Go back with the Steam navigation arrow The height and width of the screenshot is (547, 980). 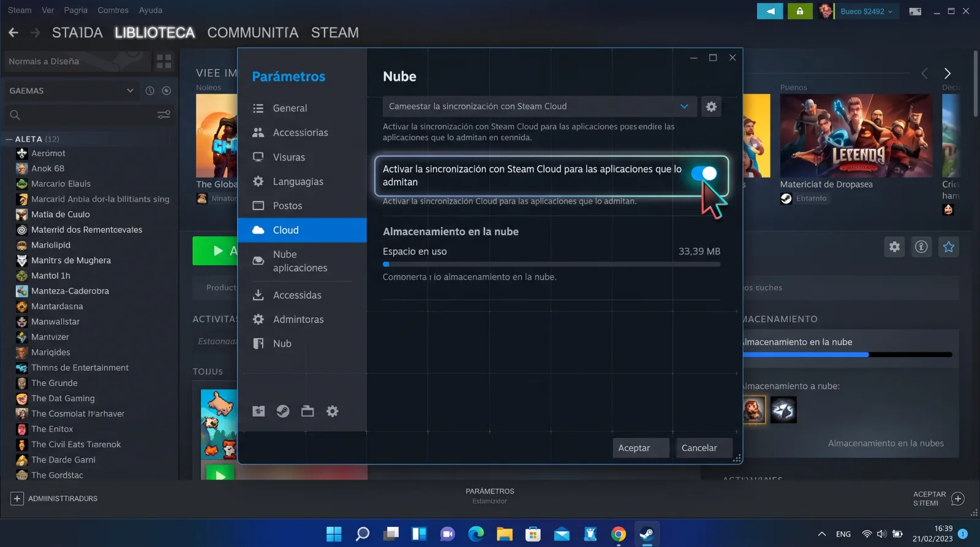(x=13, y=32)
